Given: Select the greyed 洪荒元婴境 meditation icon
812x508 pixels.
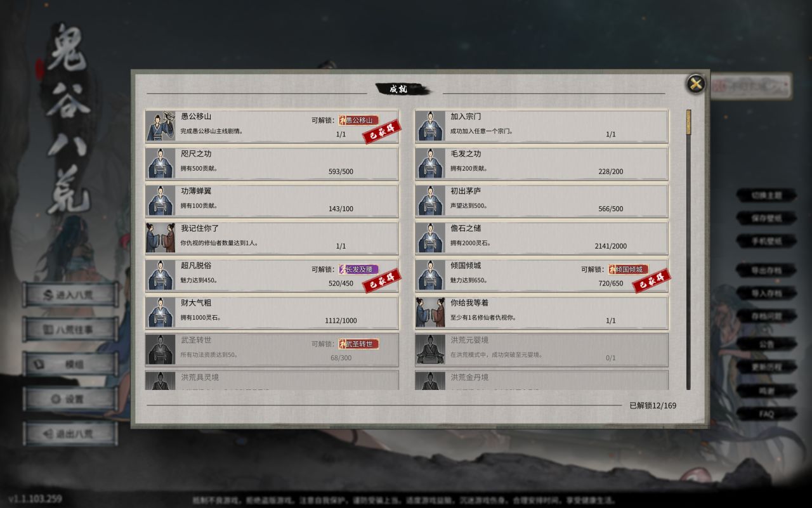Looking at the screenshot, I should point(431,349).
